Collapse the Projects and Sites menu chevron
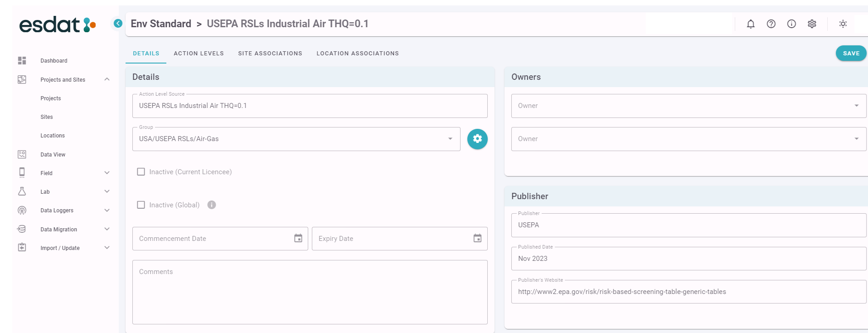The image size is (868, 333). pos(107,79)
